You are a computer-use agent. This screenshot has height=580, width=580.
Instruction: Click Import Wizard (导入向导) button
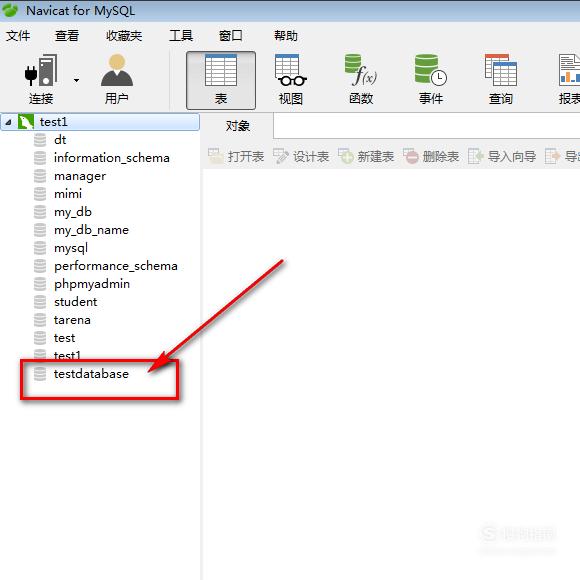[502, 156]
